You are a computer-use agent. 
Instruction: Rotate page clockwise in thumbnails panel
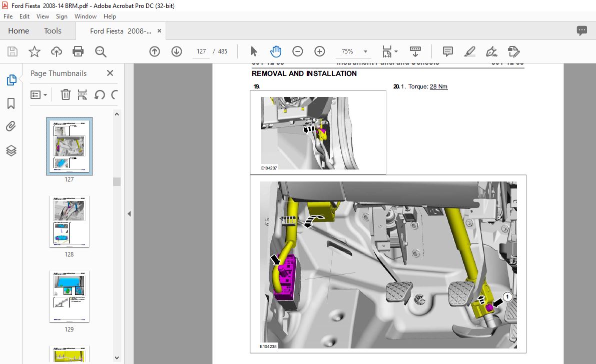click(x=115, y=94)
